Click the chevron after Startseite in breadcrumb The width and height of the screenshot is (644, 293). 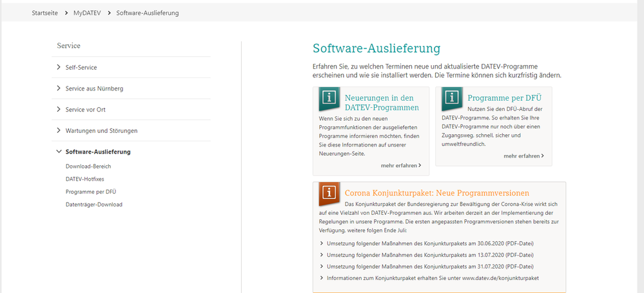tap(66, 13)
